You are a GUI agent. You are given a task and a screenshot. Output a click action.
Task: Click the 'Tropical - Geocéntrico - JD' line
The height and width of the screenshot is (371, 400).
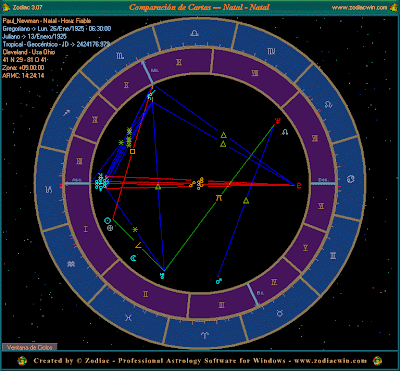pyautogui.click(x=56, y=44)
